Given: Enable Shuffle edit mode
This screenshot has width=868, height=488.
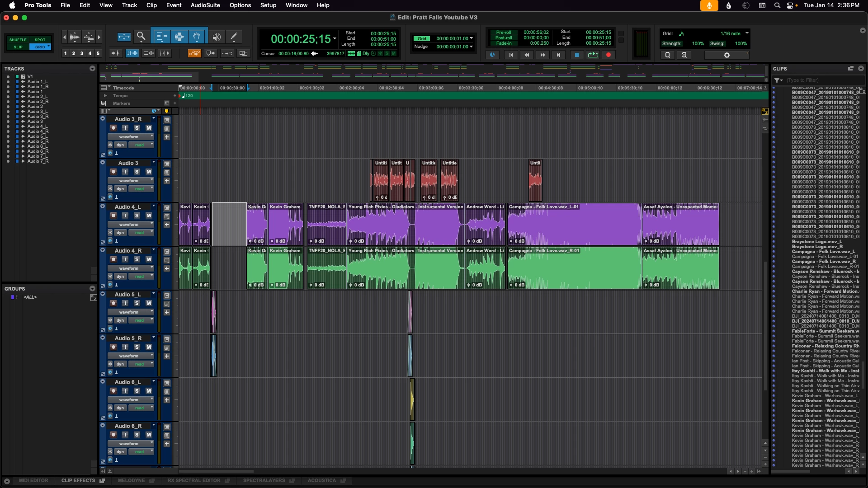Looking at the screenshot, I should [x=18, y=40].
